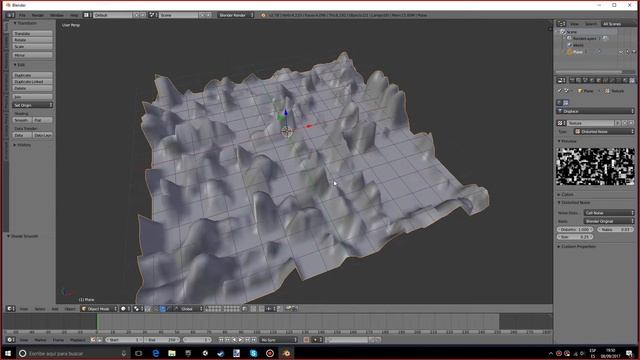Click the Mirror button
640x360 pixels.
point(33,55)
